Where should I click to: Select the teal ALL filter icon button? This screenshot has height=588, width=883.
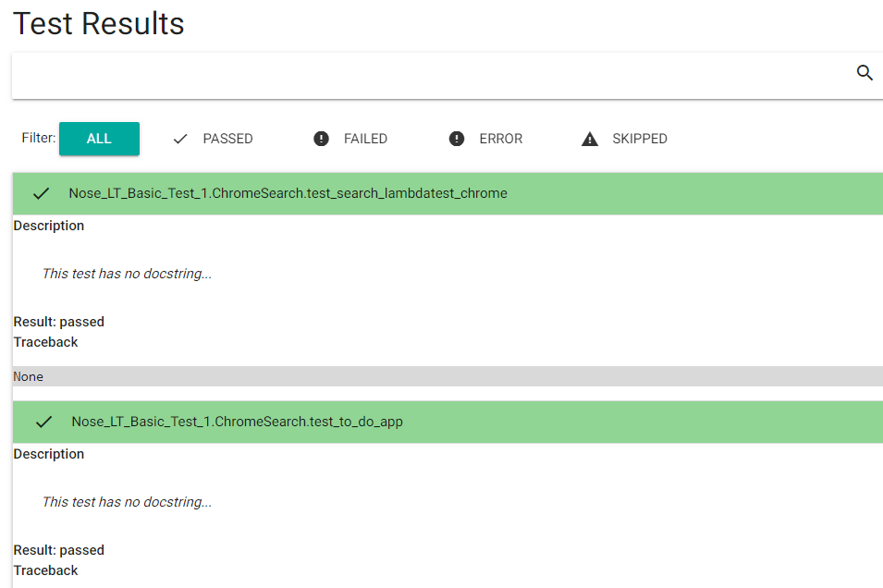pos(99,138)
